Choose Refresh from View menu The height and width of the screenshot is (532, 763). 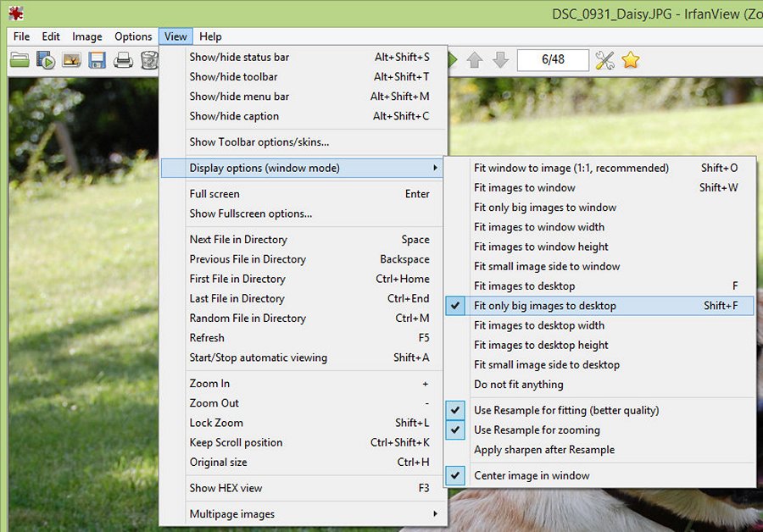pyautogui.click(x=302, y=338)
